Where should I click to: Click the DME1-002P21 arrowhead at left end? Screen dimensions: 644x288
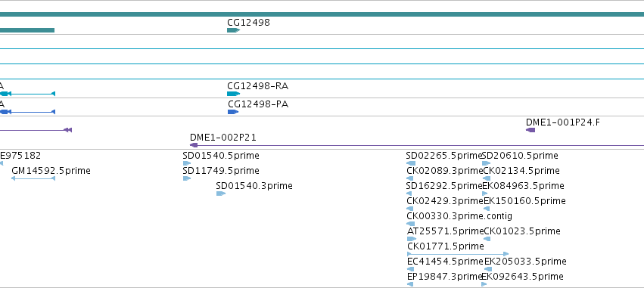194,145
